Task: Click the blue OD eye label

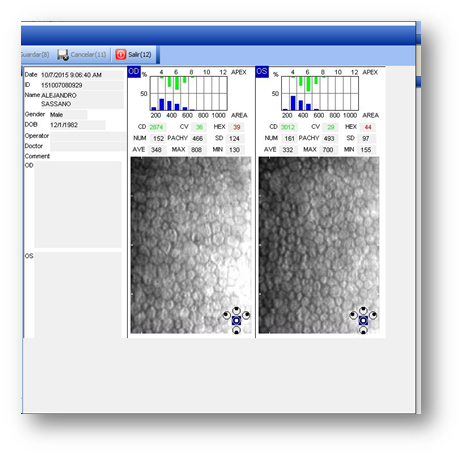Action: point(134,72)
